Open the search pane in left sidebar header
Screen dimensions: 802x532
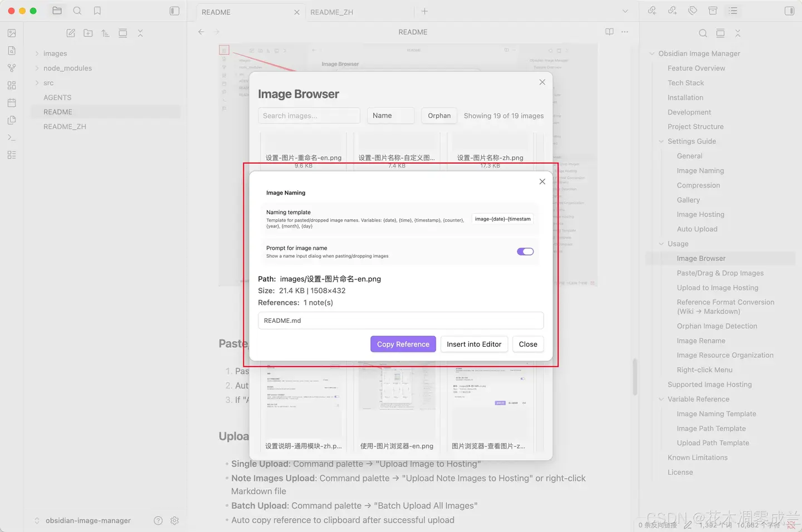77,11
